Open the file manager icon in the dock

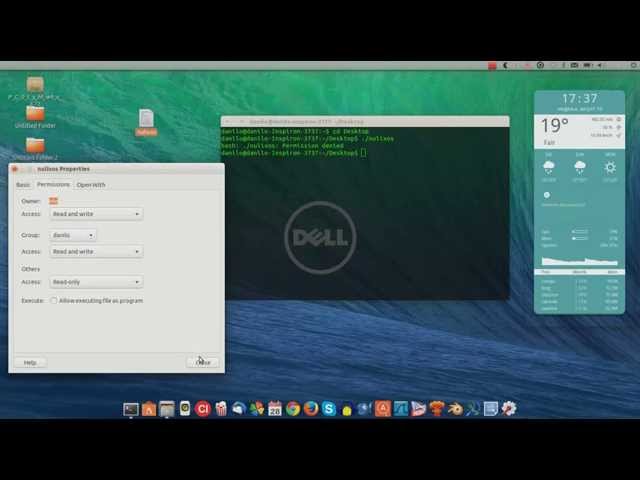[167, 409]
